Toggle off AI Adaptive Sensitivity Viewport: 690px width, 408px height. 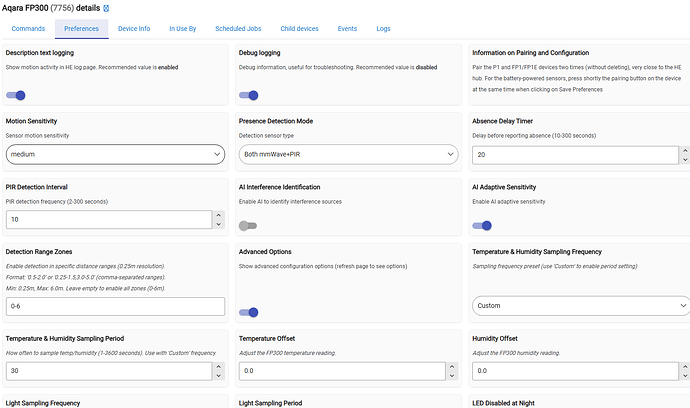tap(482, 226)
